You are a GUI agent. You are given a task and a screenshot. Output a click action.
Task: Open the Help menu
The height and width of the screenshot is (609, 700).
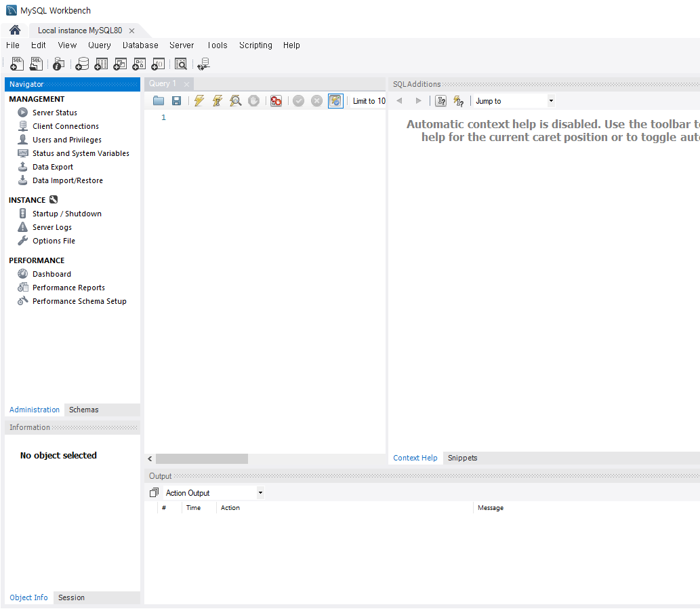pos(291,45)
